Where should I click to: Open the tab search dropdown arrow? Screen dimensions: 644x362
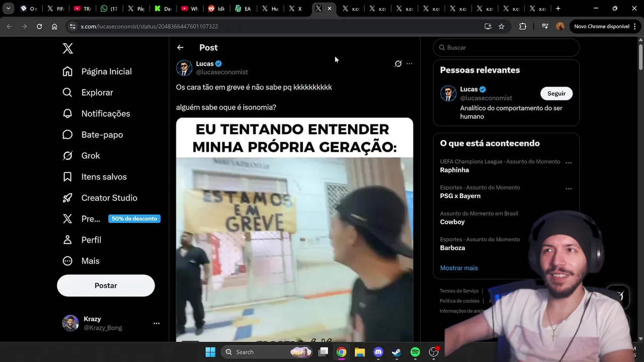pyautogui.click(x=8, y=9)
